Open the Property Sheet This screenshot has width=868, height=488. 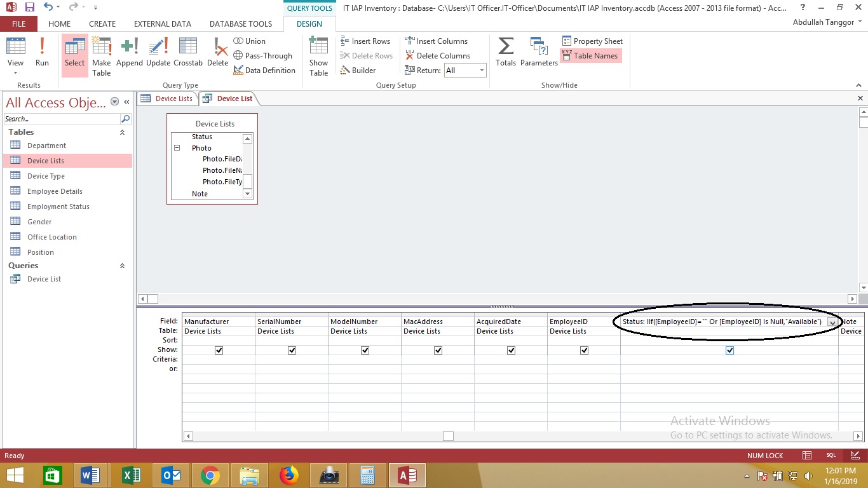click(592, 41)
